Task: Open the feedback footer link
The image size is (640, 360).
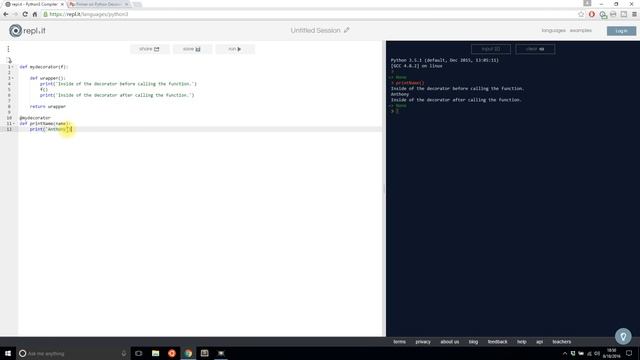Action: coord(497,342)
